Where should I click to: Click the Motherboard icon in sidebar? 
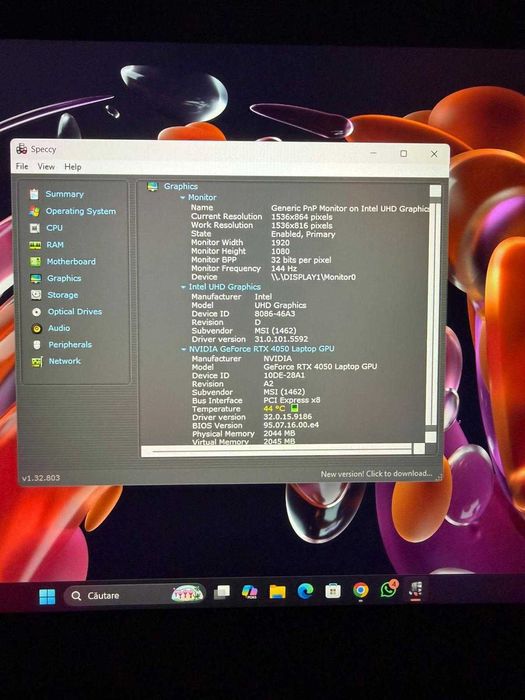point(35,262)
